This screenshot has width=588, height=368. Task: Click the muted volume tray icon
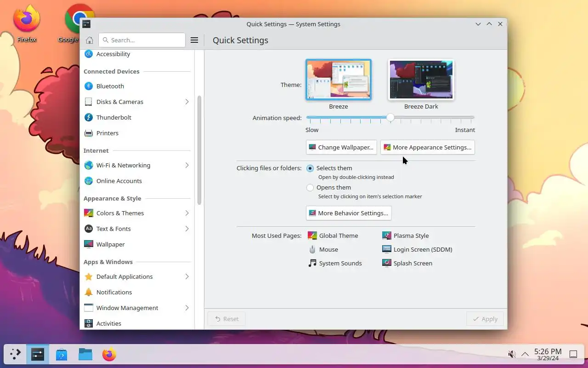pos(512,354)
